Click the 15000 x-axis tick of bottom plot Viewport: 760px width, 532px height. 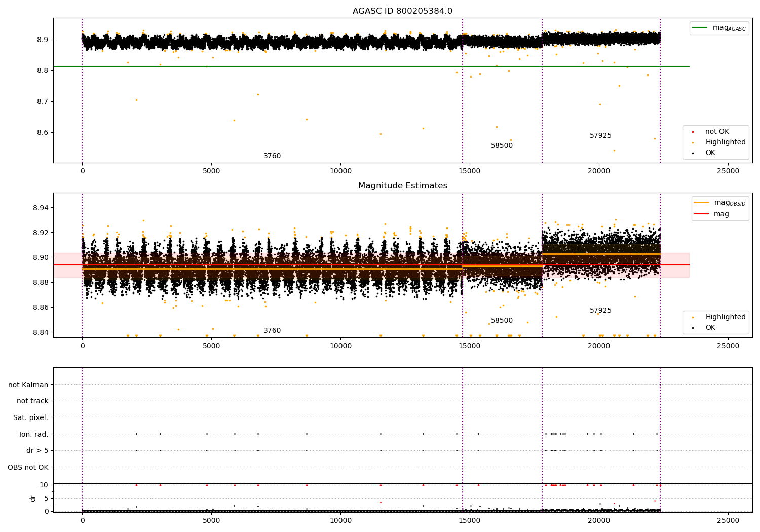click(x=470, y=520)
